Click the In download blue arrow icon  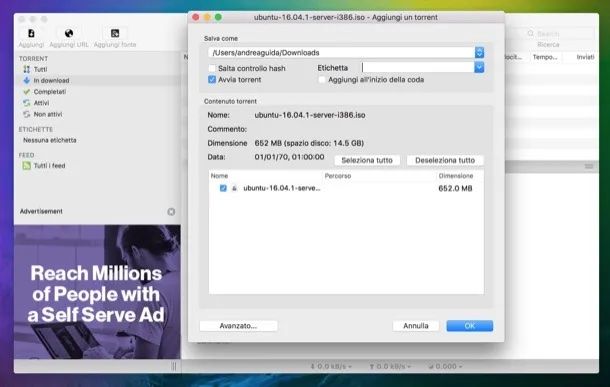(26, 81)
